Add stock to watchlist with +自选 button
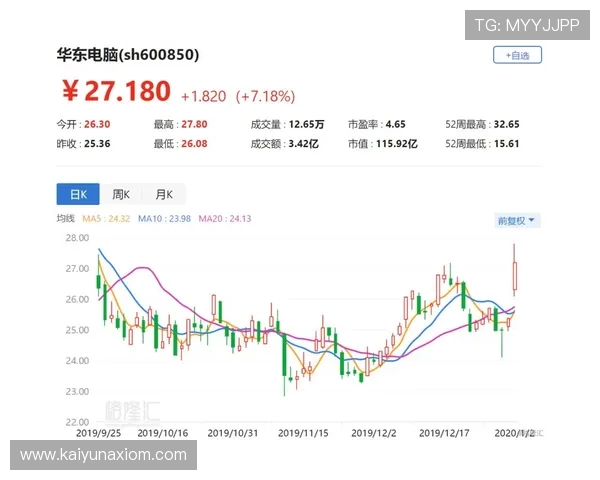Image resolution: width=600 pixels, height=480 pixels. 517,55
